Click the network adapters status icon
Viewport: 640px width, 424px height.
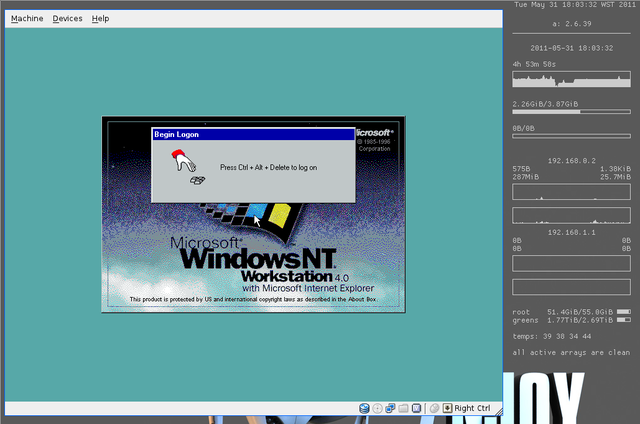390,408
